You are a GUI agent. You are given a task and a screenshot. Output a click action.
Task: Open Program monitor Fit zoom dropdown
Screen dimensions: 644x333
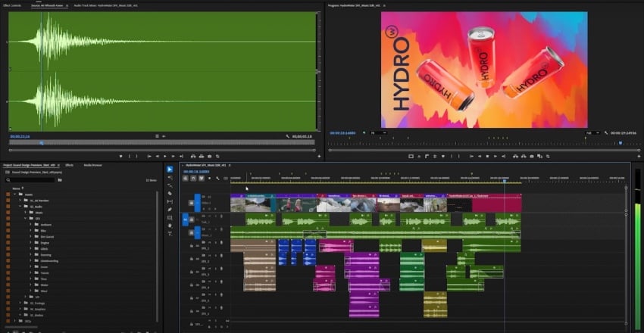tap(378, 133)
